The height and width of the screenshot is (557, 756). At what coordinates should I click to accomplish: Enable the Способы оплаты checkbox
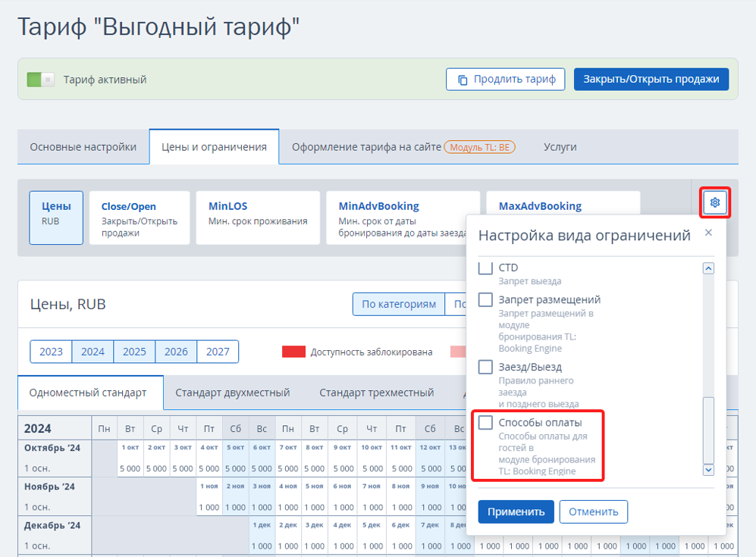pos(485,423)
